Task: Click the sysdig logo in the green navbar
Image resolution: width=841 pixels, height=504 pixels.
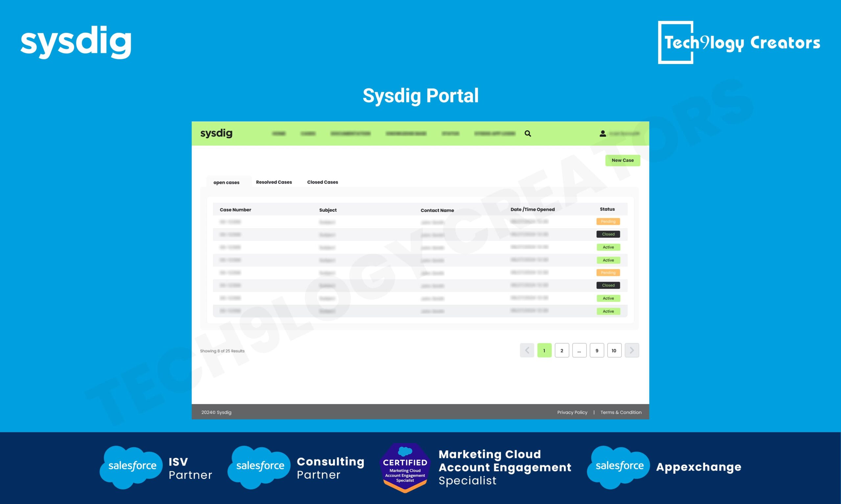Action: point(216,134)
